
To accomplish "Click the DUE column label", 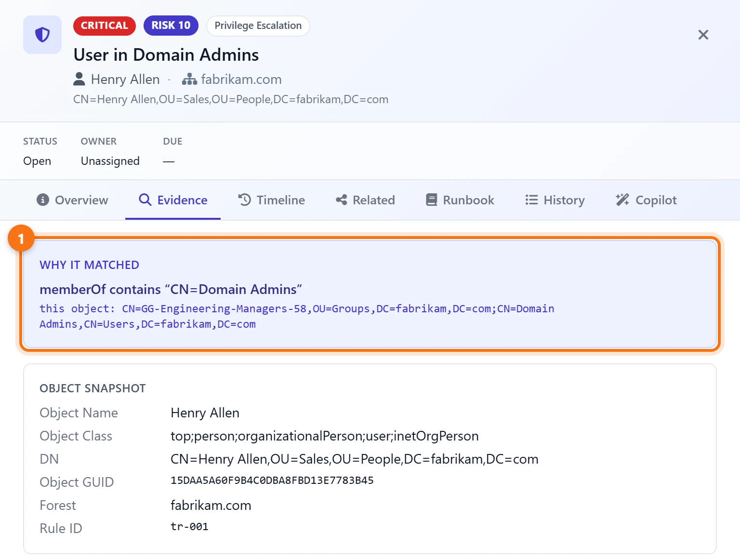I will (172, 141).
